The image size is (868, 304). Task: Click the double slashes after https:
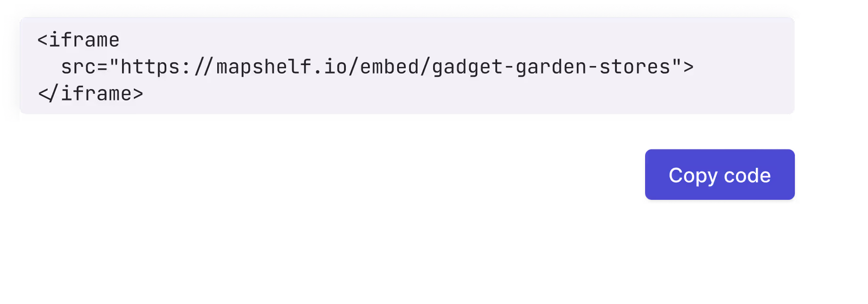[204, 66]
